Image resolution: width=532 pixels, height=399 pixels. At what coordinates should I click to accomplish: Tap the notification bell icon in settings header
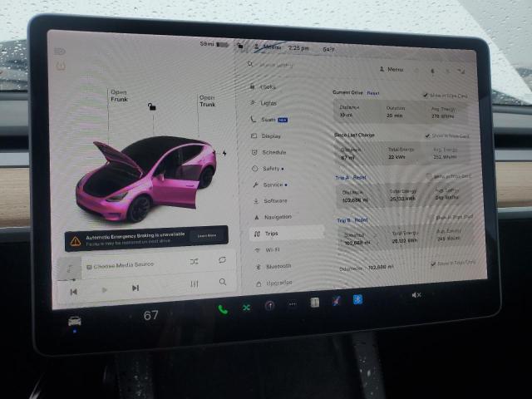432,71
